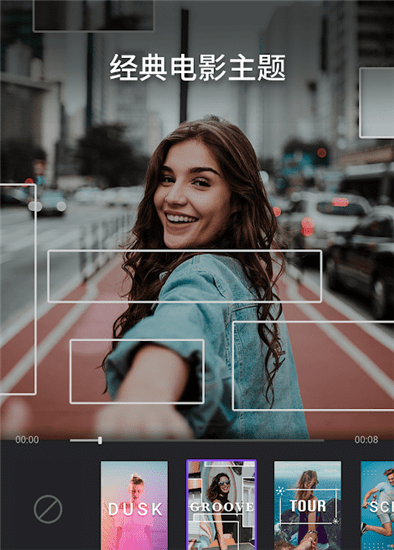Click the tall white frame on left edge
The image size is (394, 550).
point(18,289)
